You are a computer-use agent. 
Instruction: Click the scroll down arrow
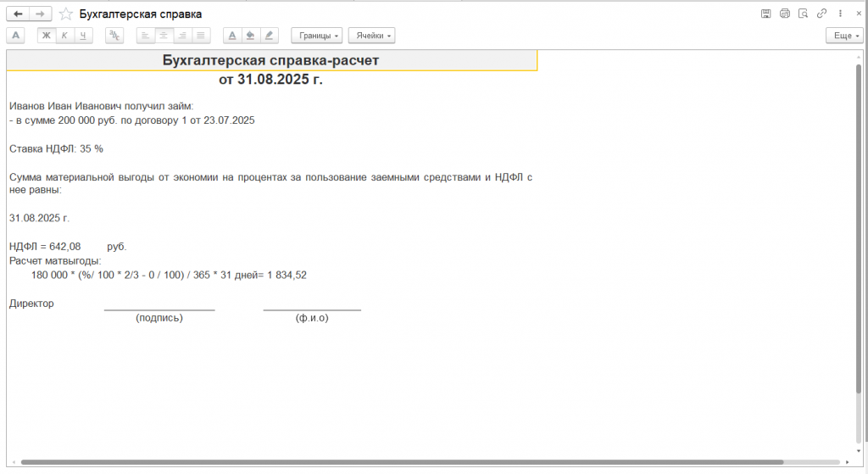pyautogui.click(x=859, y=451)
